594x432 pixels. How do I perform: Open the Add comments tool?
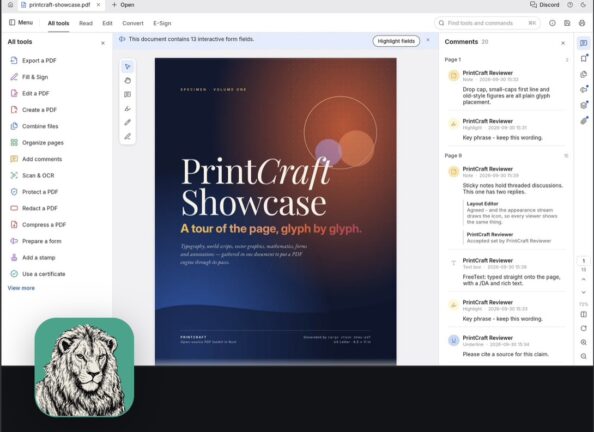[36, 159]
